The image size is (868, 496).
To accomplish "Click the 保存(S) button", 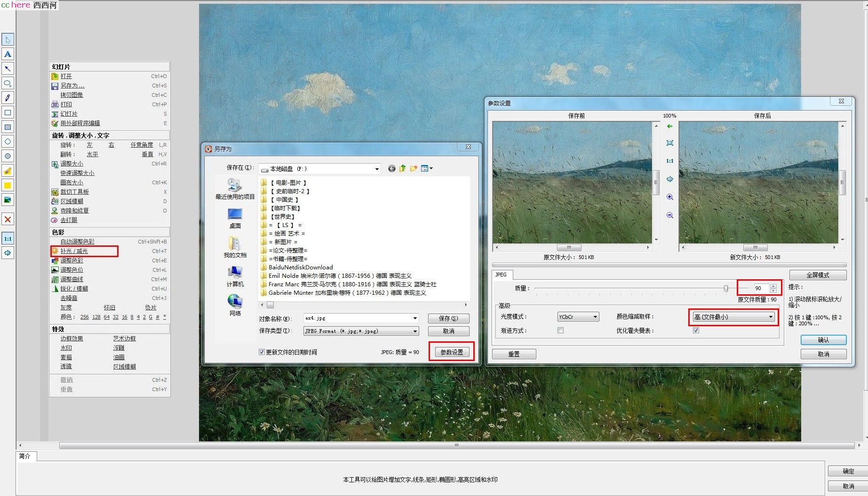I will coord(448,318).
